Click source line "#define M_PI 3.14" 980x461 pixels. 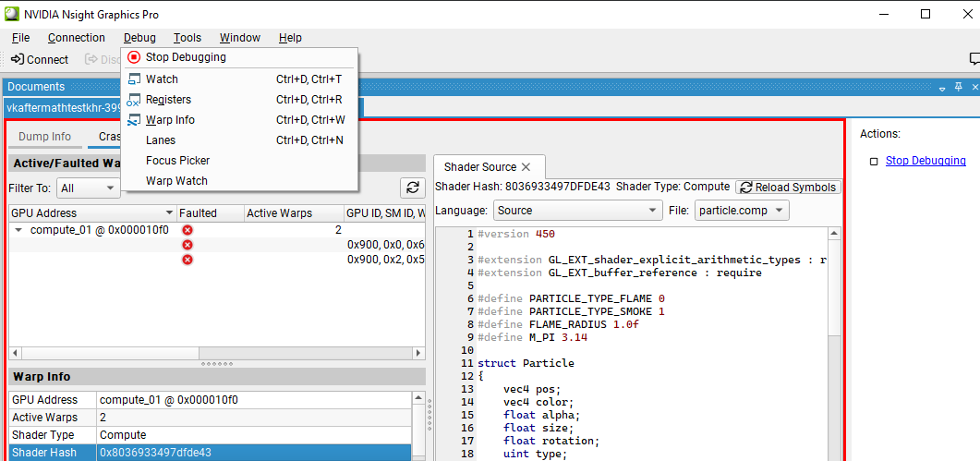(532, 337)
